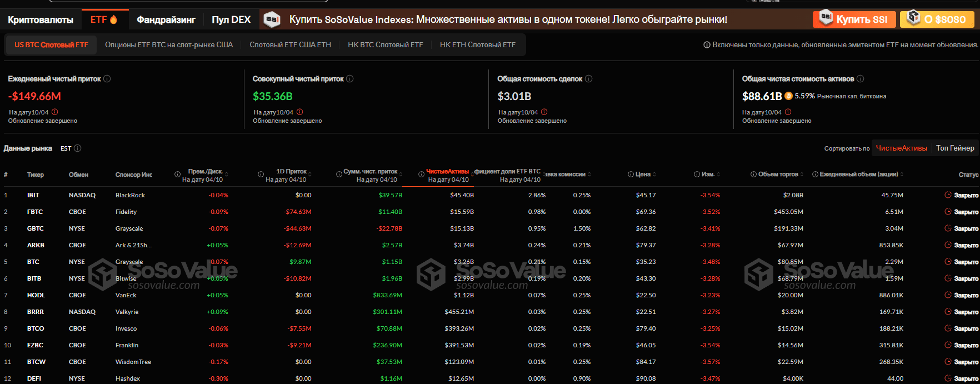This screenshot has height=384, width=980.
Task: Click the Спонсор Инс column header
Action: click(134, 174)
